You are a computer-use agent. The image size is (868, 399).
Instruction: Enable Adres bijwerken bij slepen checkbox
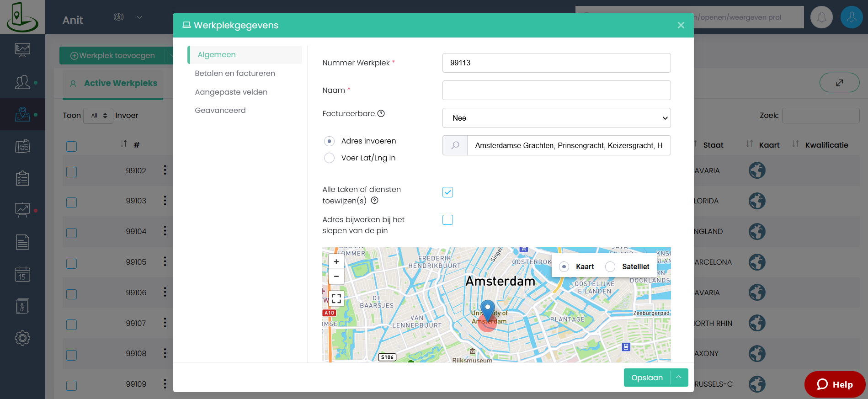(448, 220)
